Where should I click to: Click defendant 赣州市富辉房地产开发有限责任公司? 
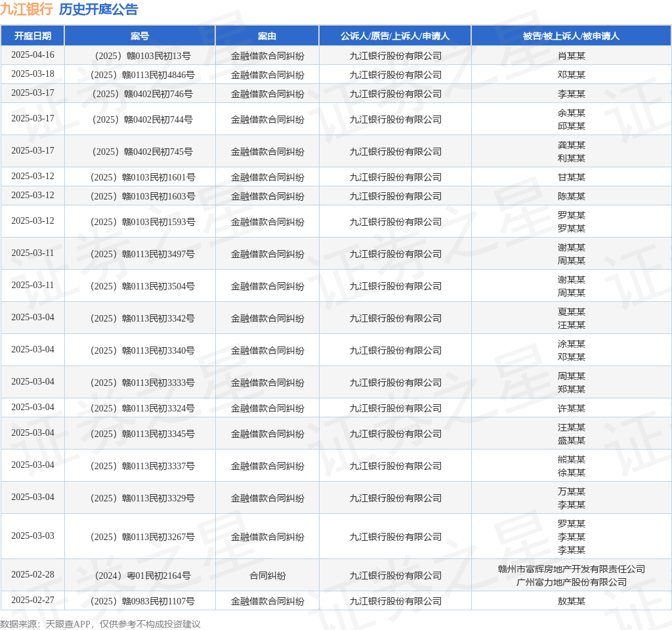572,569
